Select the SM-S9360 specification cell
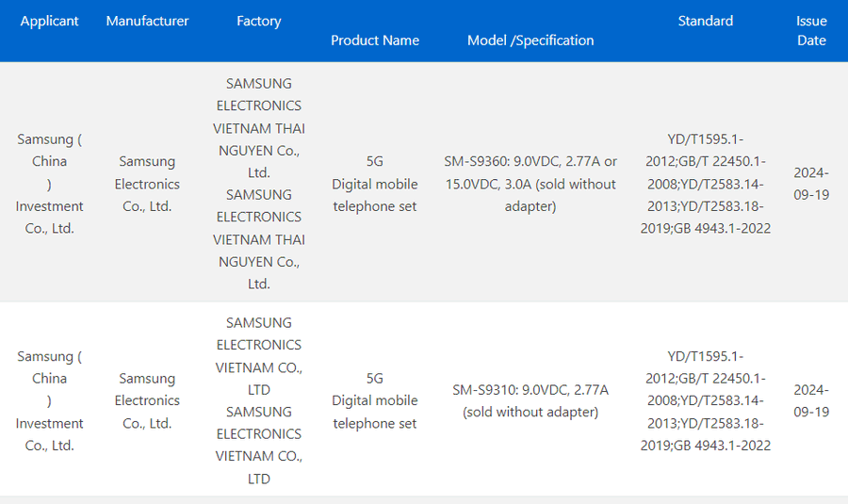848x504 pixels. (x=530, y=184)
